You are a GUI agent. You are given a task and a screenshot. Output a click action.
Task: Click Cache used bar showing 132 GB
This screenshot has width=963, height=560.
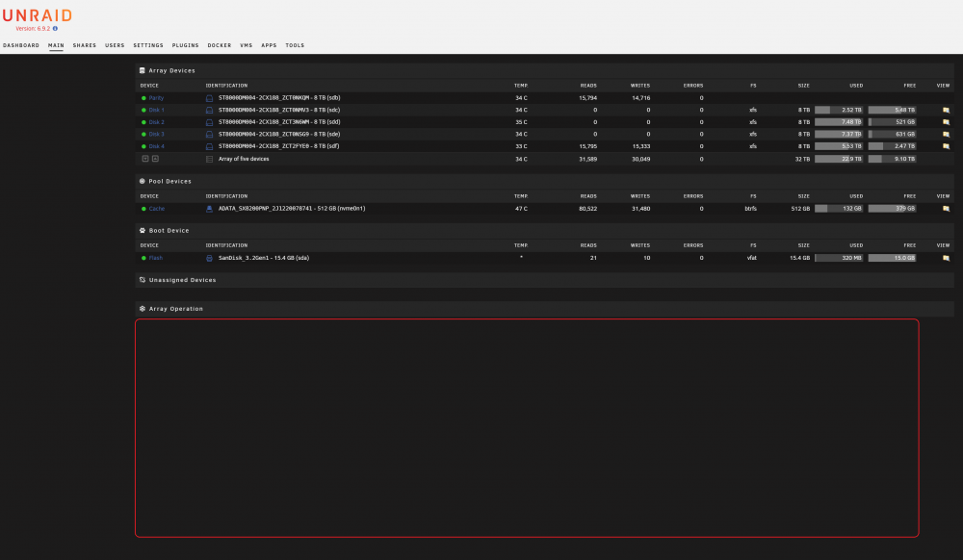click(839, 209)
